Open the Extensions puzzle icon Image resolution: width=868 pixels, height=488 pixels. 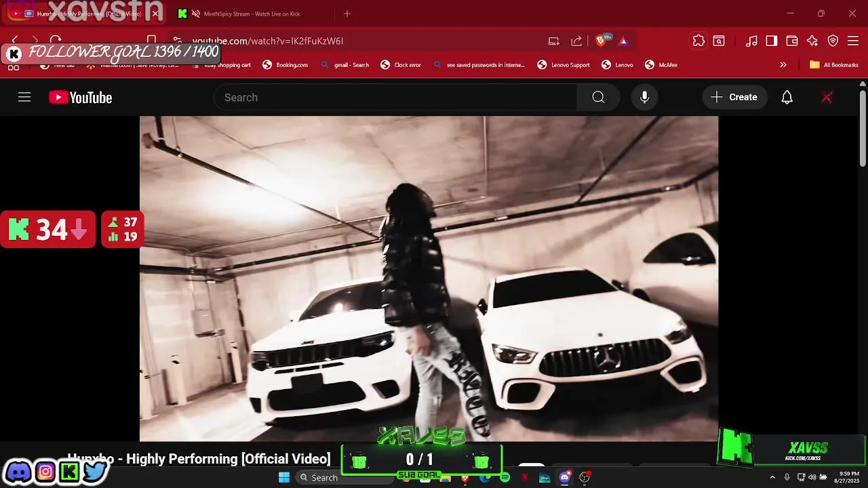pos(698,41)
